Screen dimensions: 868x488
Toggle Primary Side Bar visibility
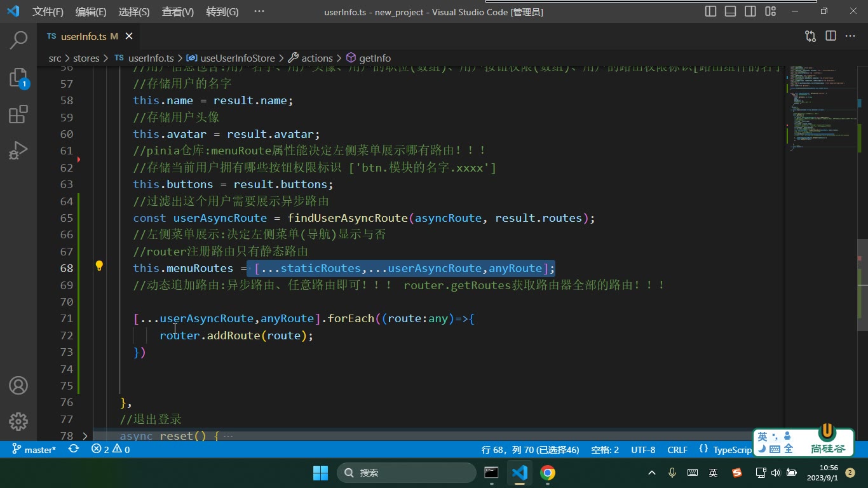(x=711, y=11)
